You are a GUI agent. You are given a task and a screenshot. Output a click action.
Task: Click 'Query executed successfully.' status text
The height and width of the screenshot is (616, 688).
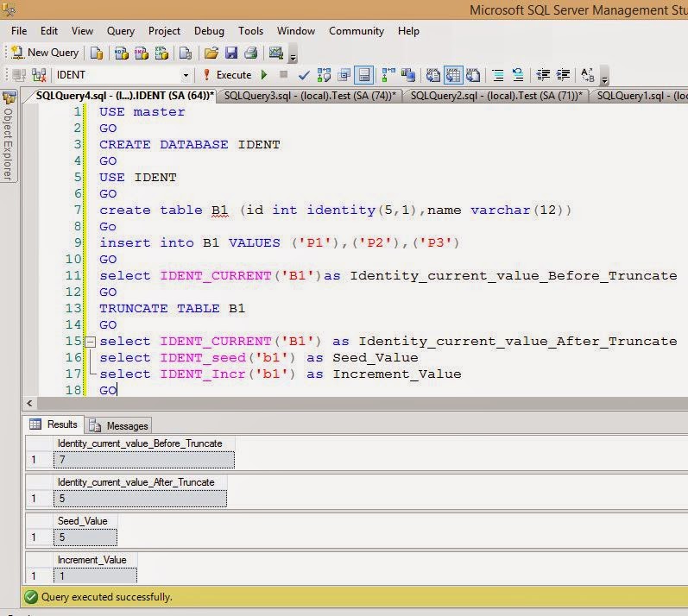(107, 597)
